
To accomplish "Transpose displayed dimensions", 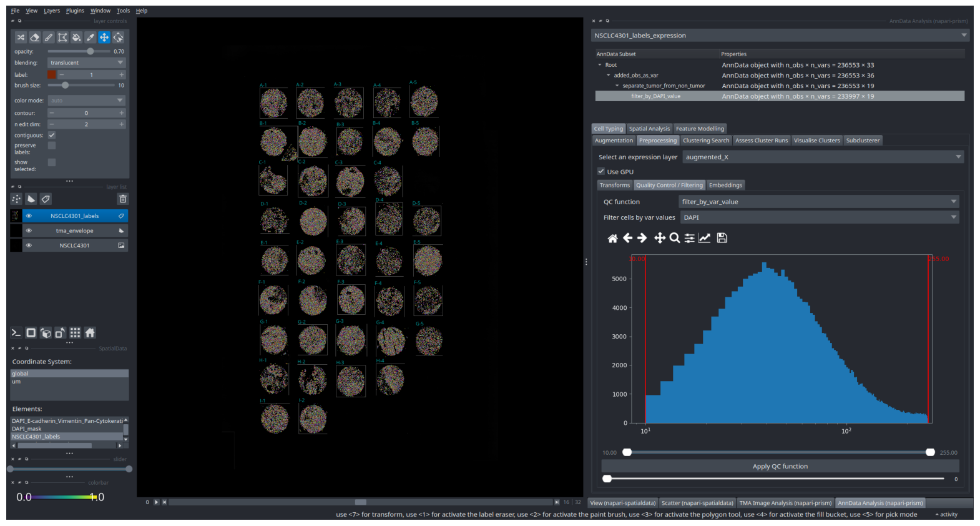I will tap(60, 333).
